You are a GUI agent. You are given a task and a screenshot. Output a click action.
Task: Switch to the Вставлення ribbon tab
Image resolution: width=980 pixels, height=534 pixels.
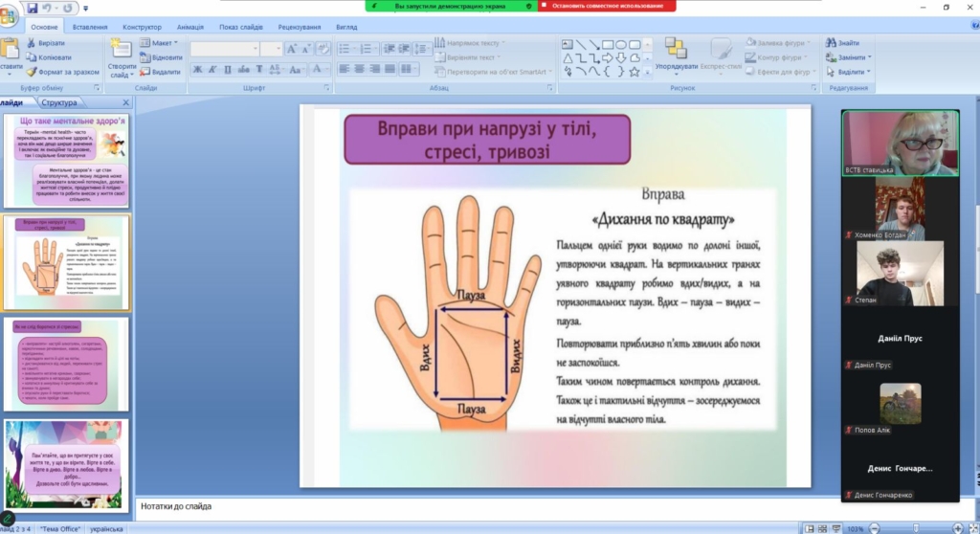tap(91, 28)
